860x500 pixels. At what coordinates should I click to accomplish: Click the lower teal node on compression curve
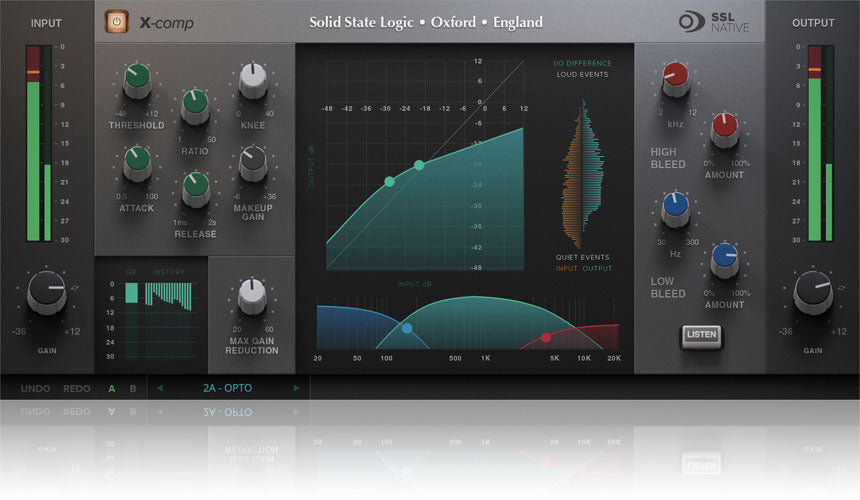389,181
